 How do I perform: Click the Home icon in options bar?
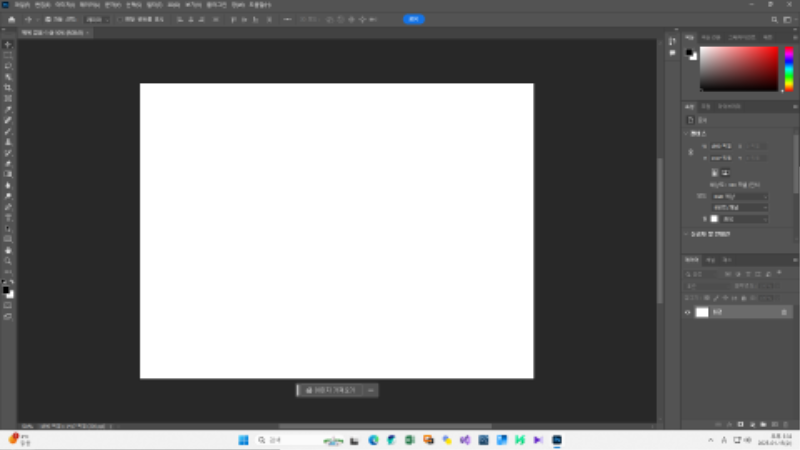tap(11, 19)
